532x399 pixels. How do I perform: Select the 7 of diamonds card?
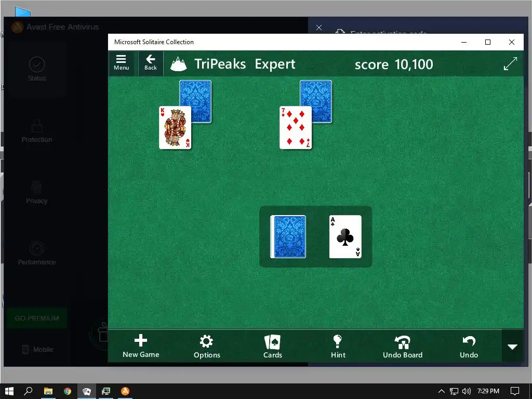(296, 128)
